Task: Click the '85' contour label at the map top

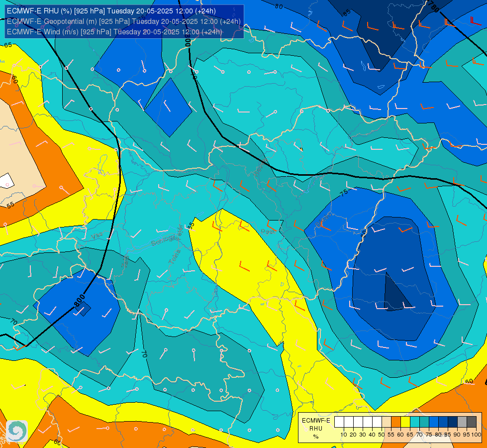Action: pos(347,12)
